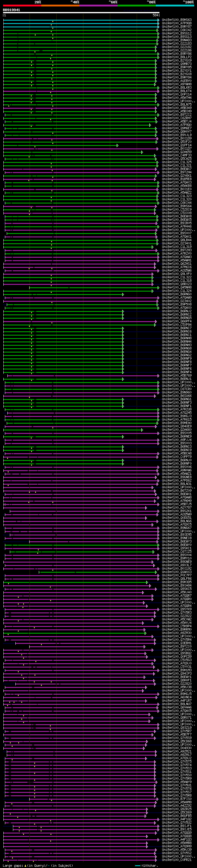The image size is (197, 868).
Task: Select the UniRef100_B8LLP2 label
Action: click(177, 57)
